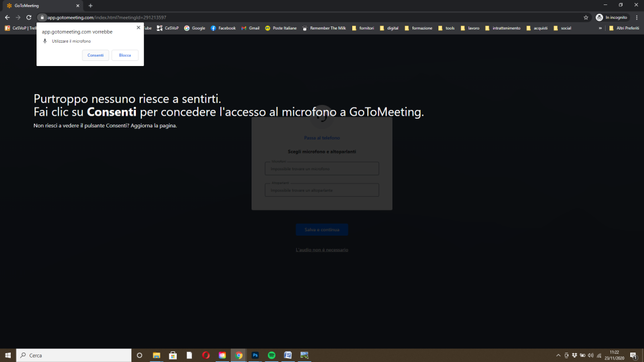Viewport: 644px width, 362px height.
Task: Expand the digital bookmarks folder
Action: pos(389,28)
